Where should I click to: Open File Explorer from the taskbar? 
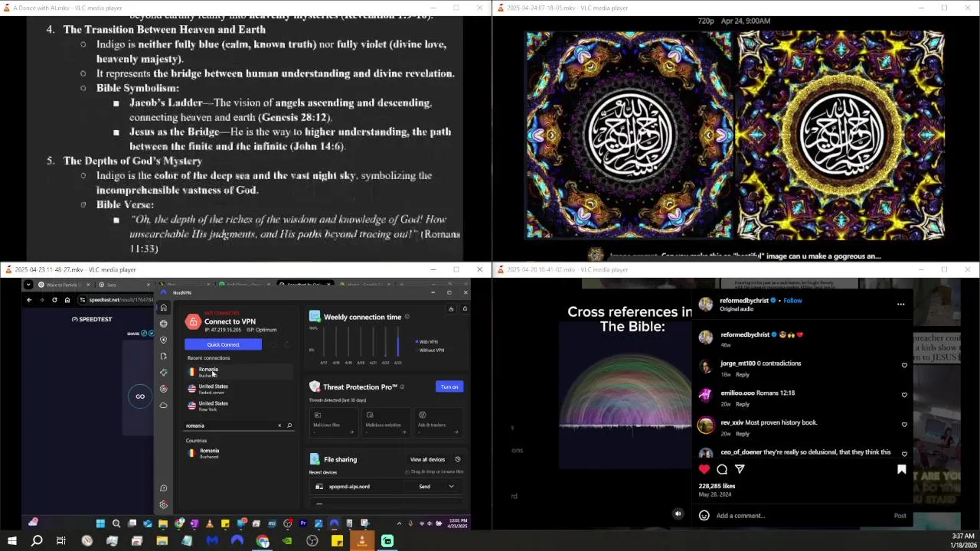(x=162, y=541)
